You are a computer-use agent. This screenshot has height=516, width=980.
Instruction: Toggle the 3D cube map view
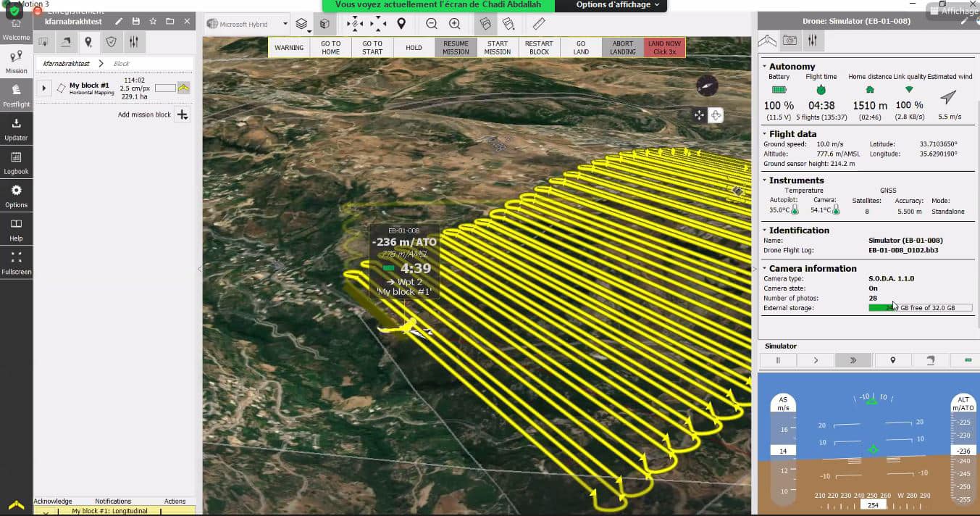(325, 24)
